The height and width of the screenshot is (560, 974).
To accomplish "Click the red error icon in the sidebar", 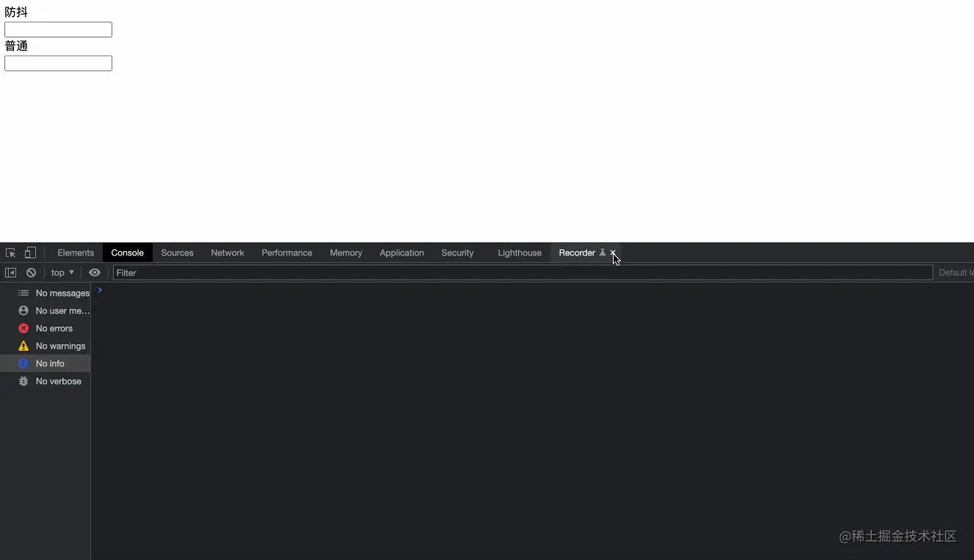I will (23, 328).
